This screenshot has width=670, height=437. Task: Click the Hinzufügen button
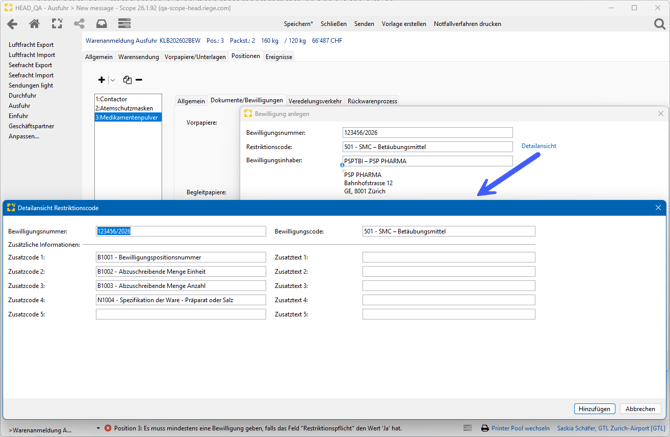(594, 409)
